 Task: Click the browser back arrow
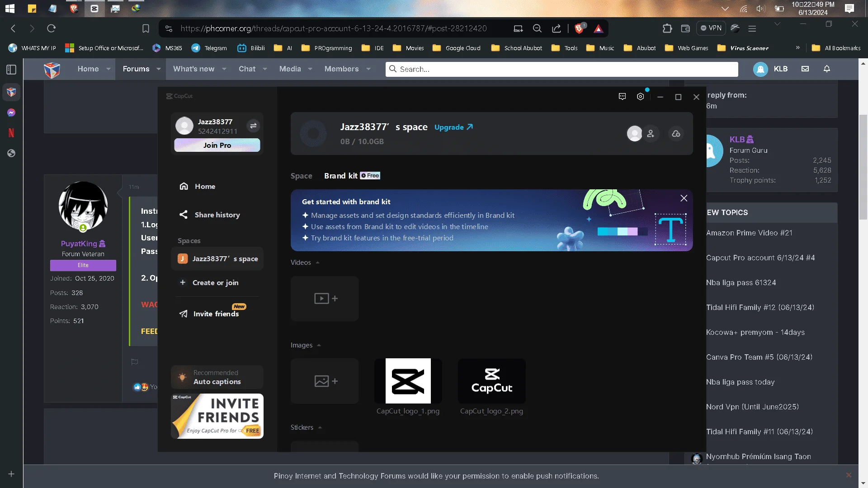[x=13, y=28]
